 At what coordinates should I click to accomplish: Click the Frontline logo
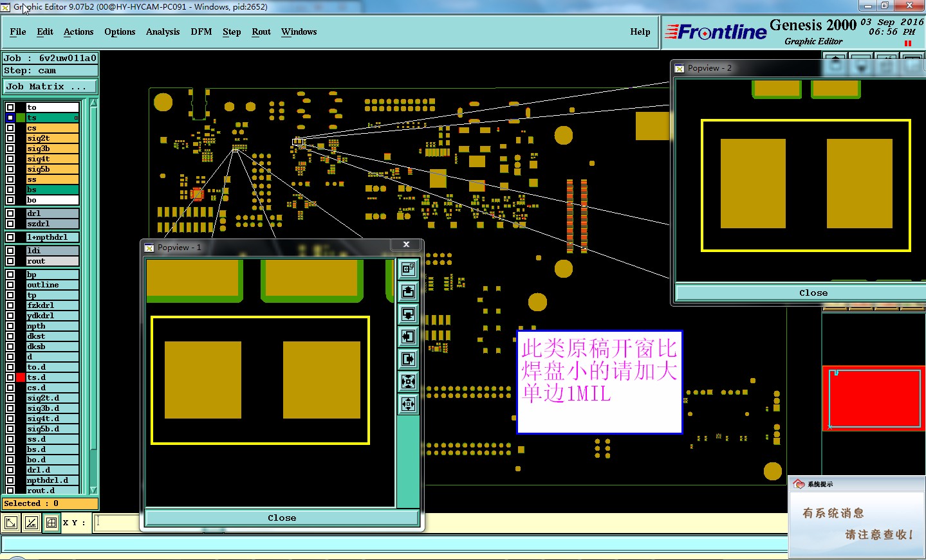tap(716, 32)
